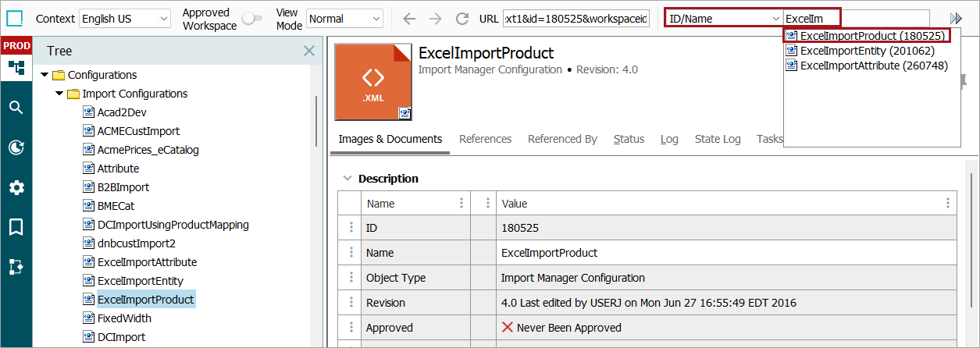
Task: Open the View Mode dropdown
Action: (x=344, y=19)
